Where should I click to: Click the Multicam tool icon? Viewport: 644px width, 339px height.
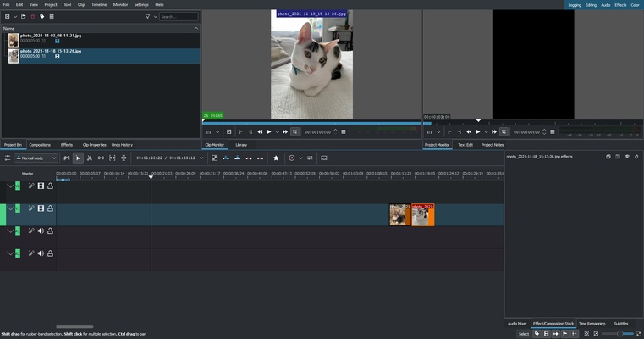(x=124, y=158)
